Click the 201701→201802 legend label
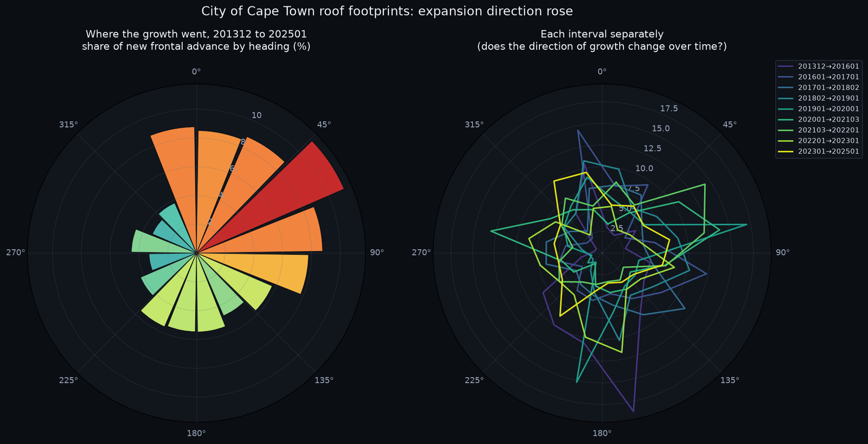Screen dimensions: 868x444 tap(829, 87)
